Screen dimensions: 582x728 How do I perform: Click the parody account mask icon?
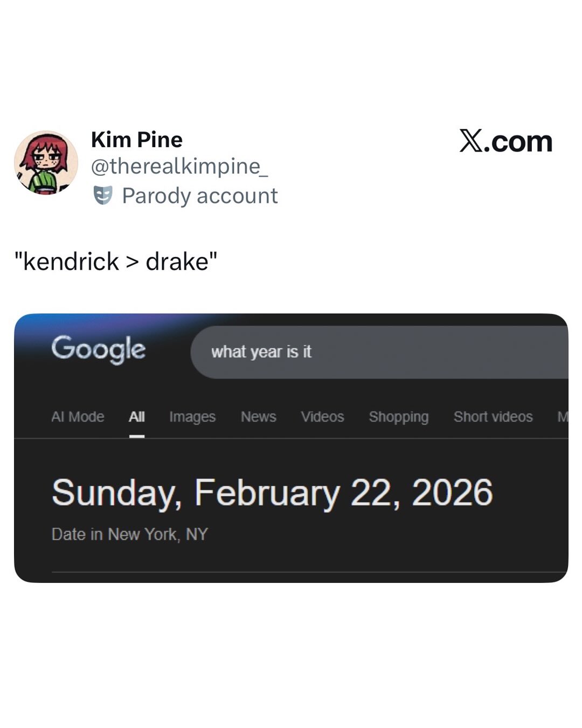(103, 195)
